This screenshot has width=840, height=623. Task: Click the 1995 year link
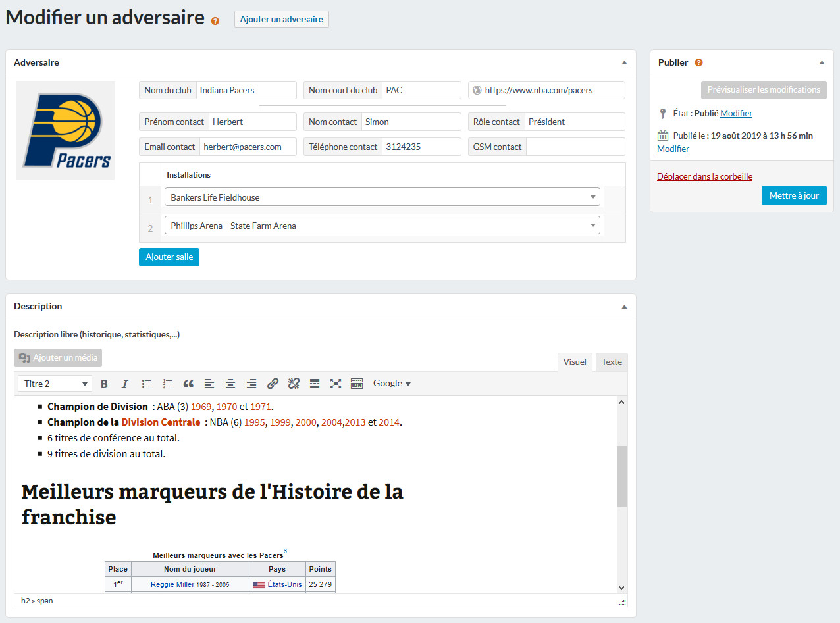tap(254, 422)
